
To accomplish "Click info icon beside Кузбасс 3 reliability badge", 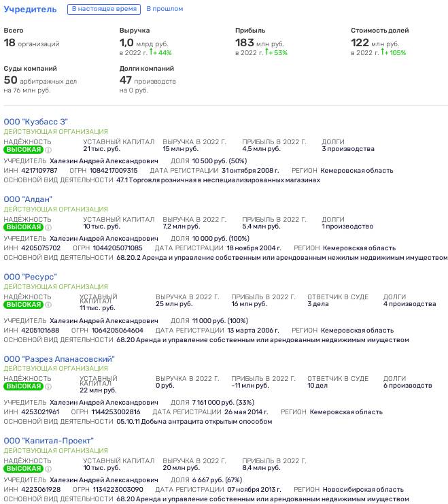I will [48, 150].
